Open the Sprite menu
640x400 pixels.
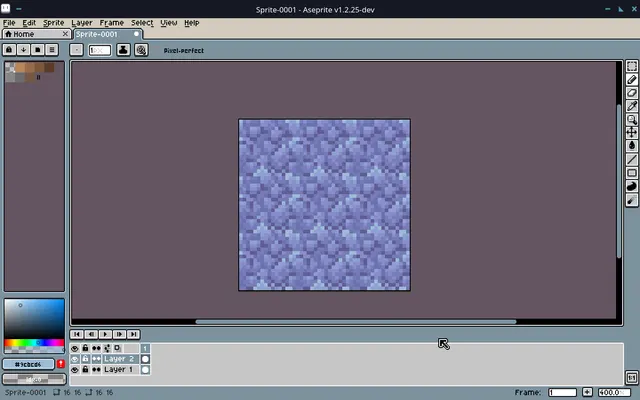[53, 23]
